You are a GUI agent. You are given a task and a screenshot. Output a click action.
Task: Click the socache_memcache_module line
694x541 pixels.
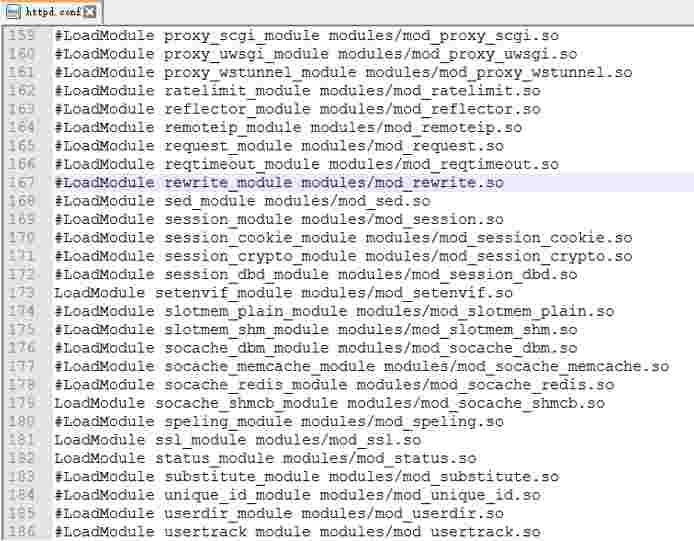tap(361, 367)
